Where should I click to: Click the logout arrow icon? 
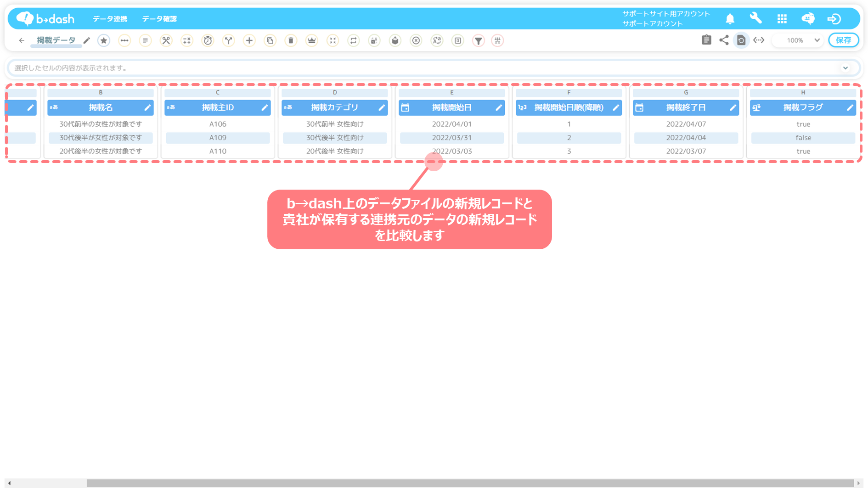click(x=834, y=19)
